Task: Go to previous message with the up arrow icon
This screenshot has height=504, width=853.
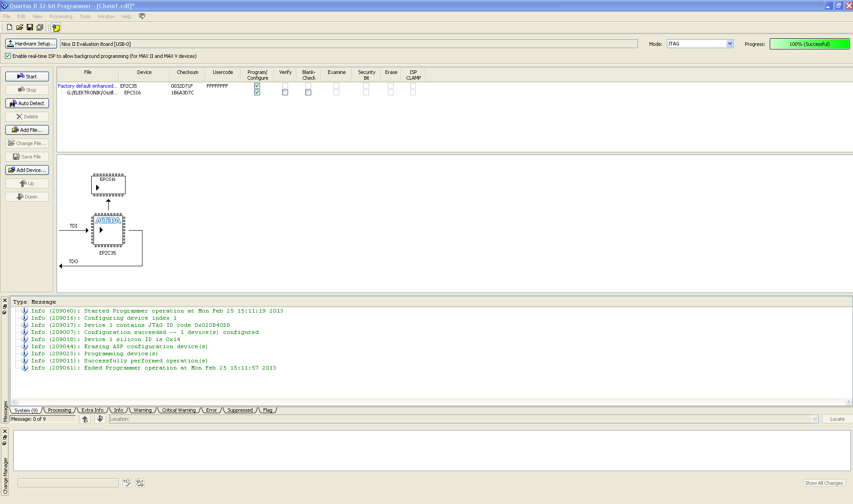Action: click(x=85, y=419)
